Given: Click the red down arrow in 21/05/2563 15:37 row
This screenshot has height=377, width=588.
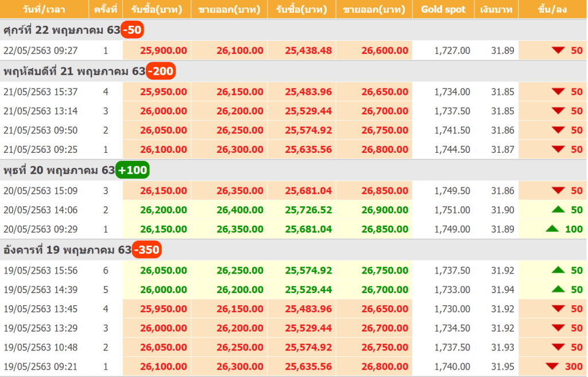Looking at the screenshot, I should [558, 91].
